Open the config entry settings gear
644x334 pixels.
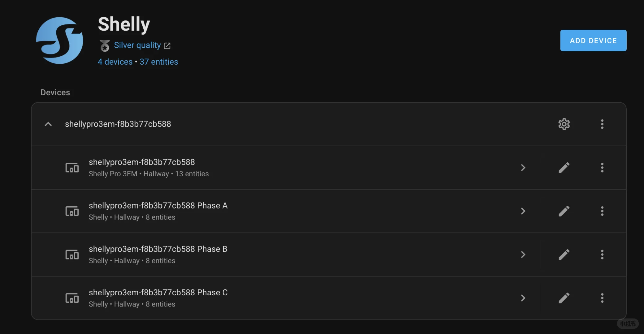(x=564, y=124)
